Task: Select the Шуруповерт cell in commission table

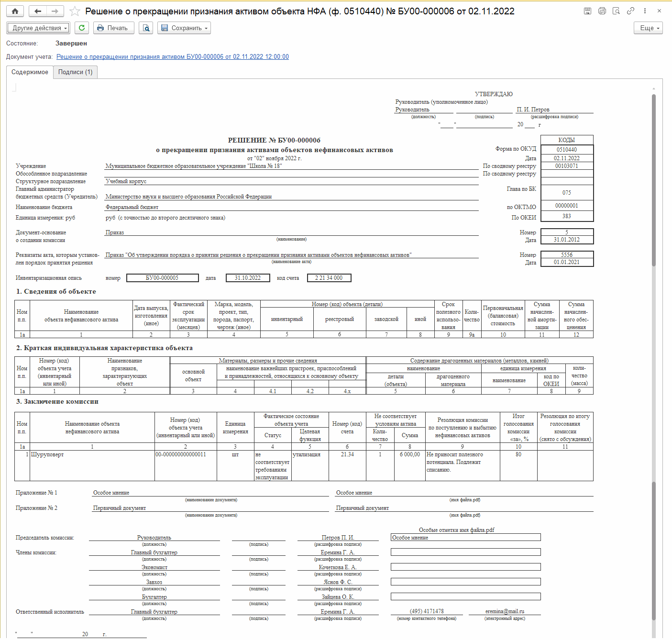Action: coord(92,465)
